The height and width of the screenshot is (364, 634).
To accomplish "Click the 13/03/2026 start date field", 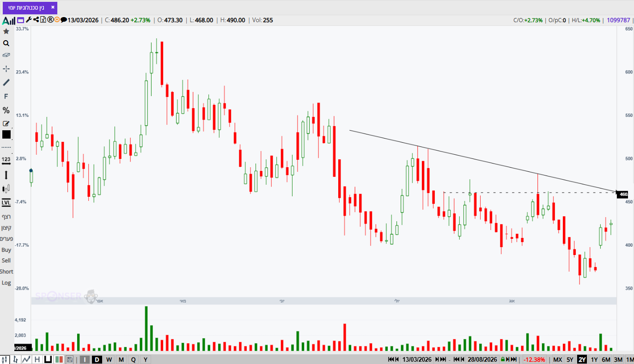I will [x=417, y=359].
